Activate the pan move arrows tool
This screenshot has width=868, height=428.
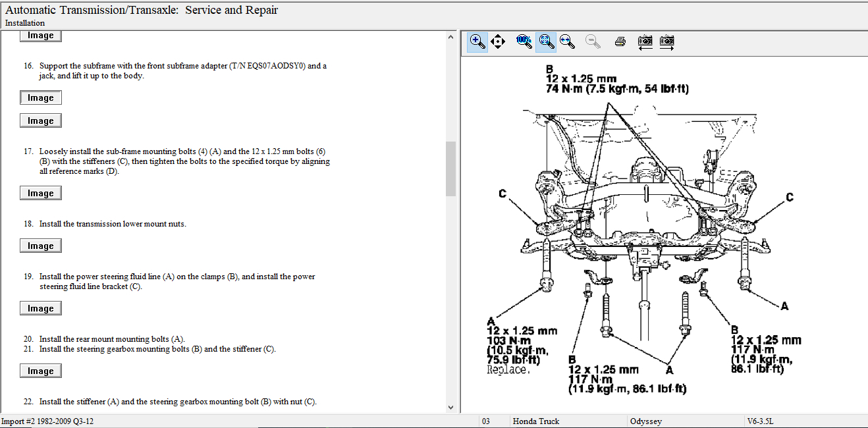tap(498, 41)
